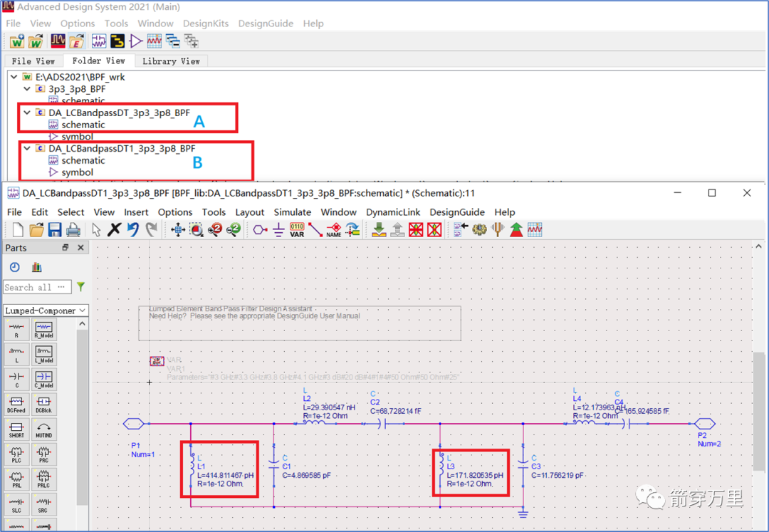Click the Simulate gear icon
Image resolution: width=769 pixels, height=532 pixels.
[x=479, y=229]
